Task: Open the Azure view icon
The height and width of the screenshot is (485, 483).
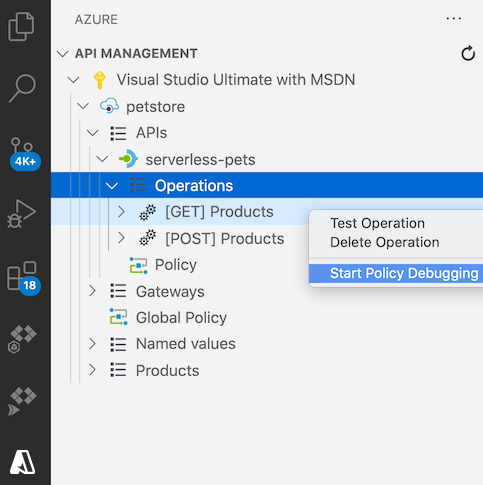Action: click(x=22, y=462)
